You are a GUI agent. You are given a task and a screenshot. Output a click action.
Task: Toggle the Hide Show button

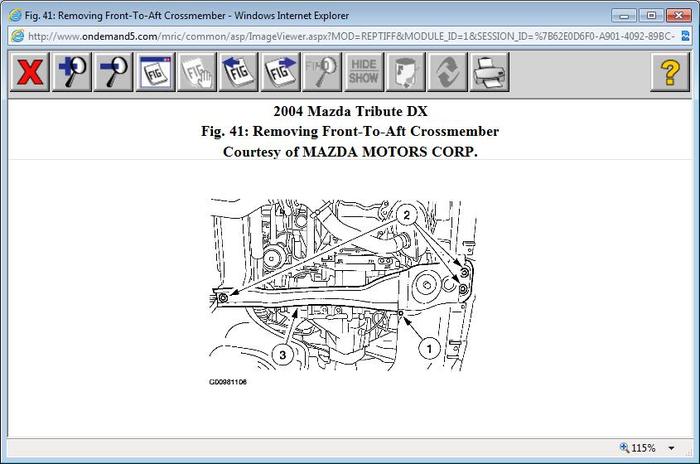coord(364,72)
